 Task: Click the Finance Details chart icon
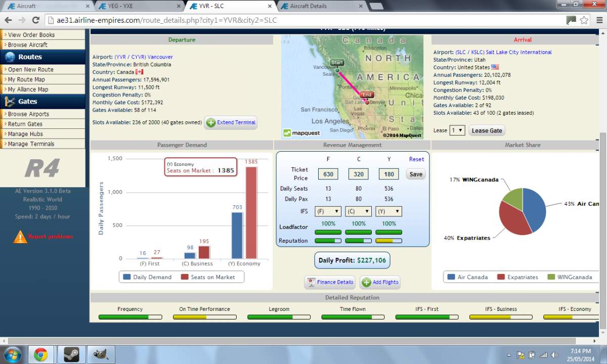(311, 282)
